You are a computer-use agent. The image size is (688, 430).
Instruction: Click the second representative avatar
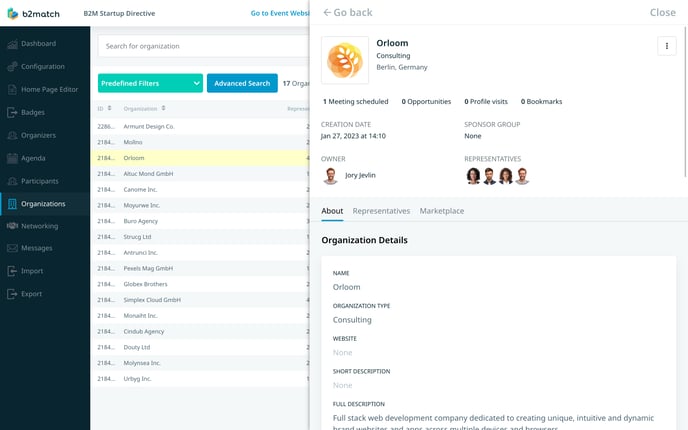tap(489, 176)
